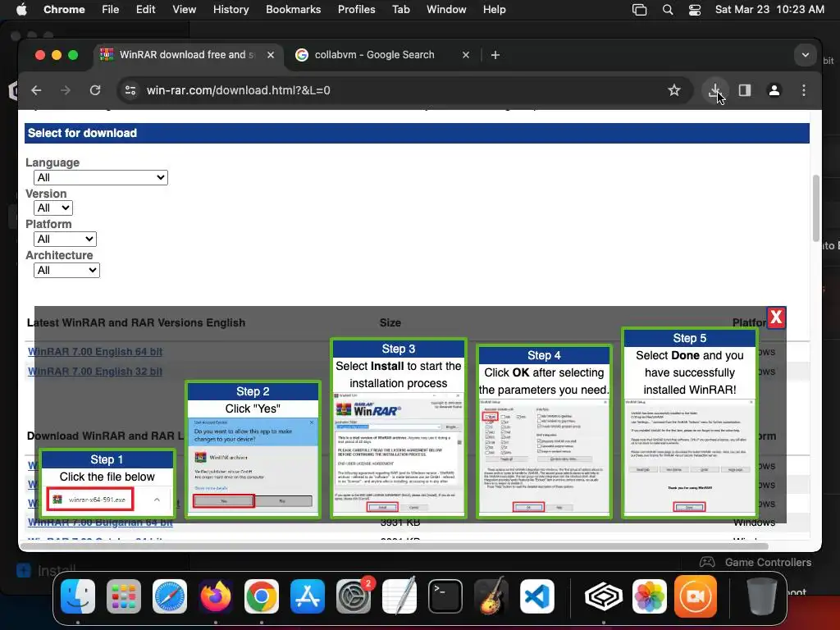Expand the tab search chevron

pyautogui.click(x=805, y=55)
